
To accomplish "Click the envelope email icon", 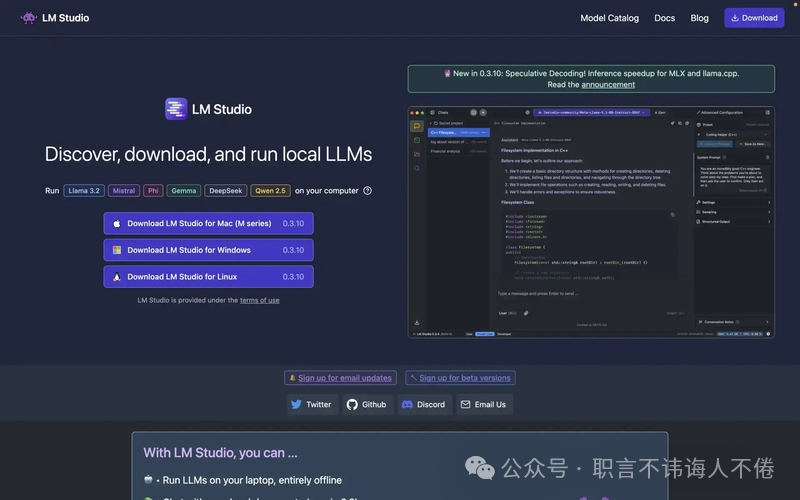I will pyautogui.click(x=465, y=404).
